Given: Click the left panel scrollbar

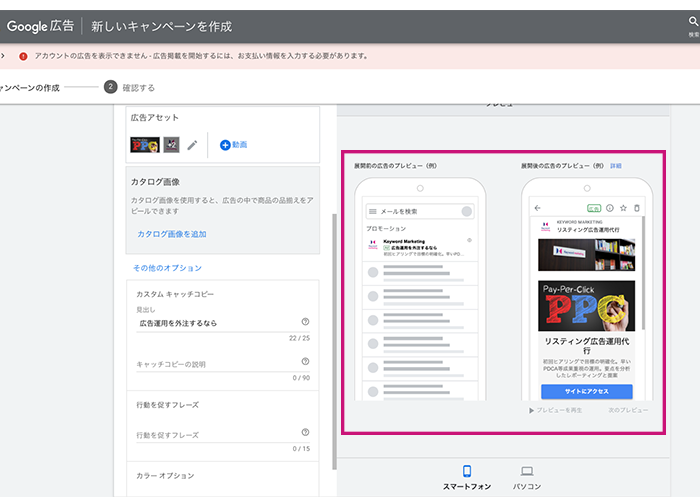Looking at the screenshot, I should (x=334, y=342).
